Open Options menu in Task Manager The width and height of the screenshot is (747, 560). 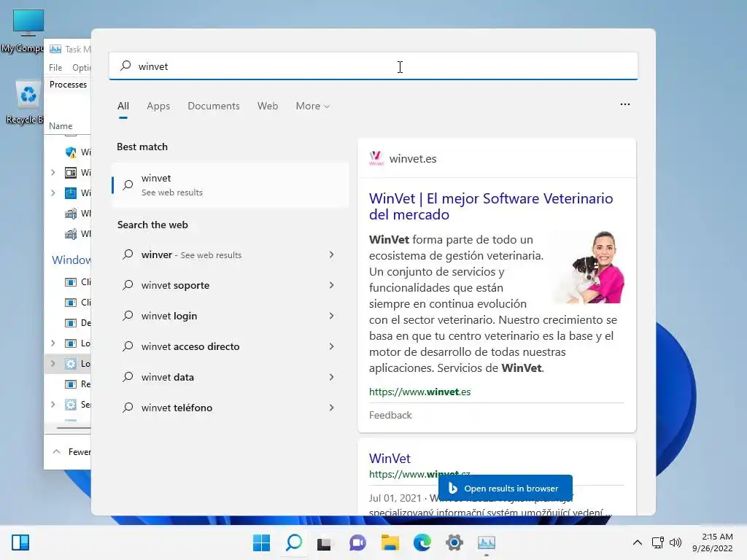click(82, 68)
